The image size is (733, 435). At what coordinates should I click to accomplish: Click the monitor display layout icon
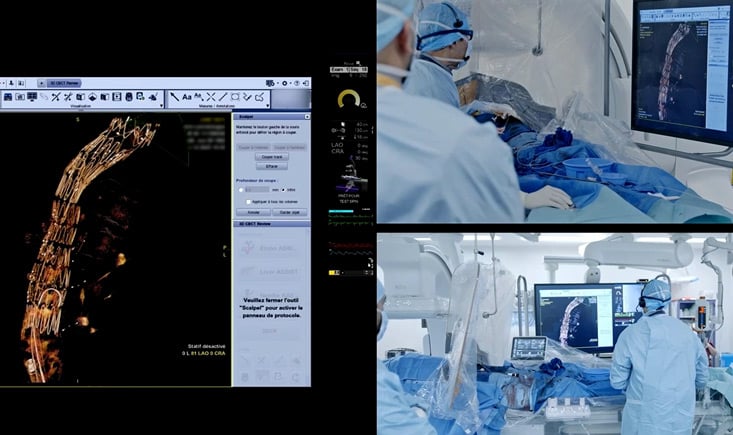point(33,96)
